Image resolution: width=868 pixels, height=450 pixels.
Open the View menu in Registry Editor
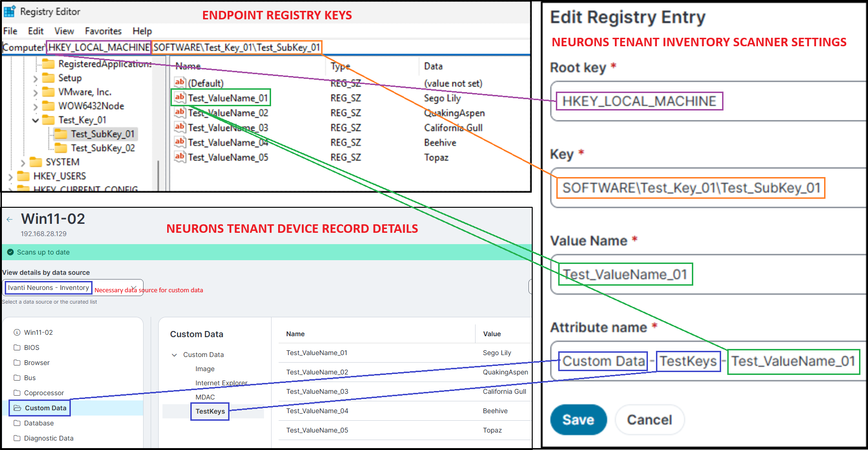[64, 31]
